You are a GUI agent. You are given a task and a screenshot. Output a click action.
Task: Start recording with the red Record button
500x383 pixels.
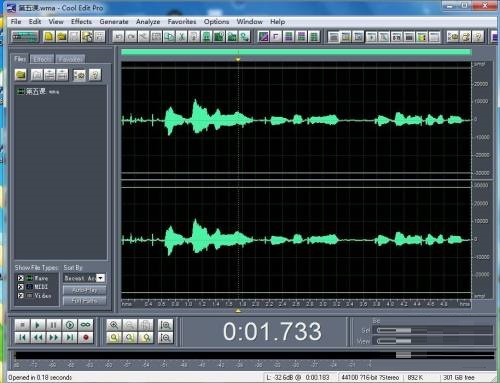(86, 337)
